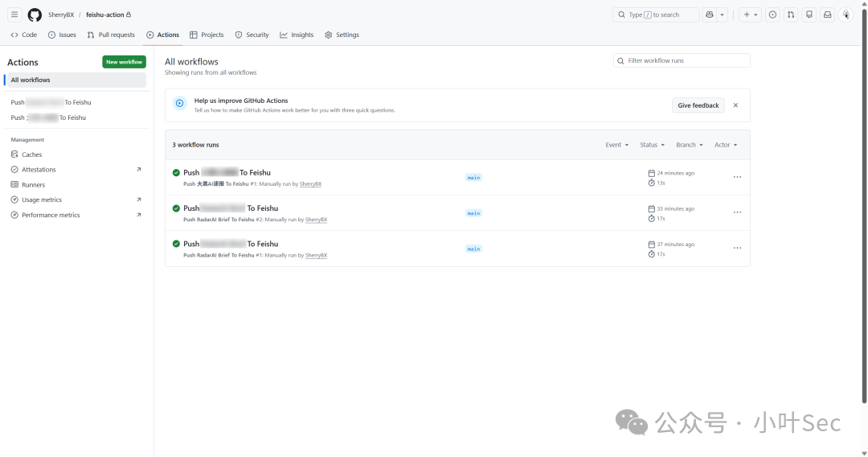
Task: Open the notifications inbox icon
Action: tap(828, 15)
